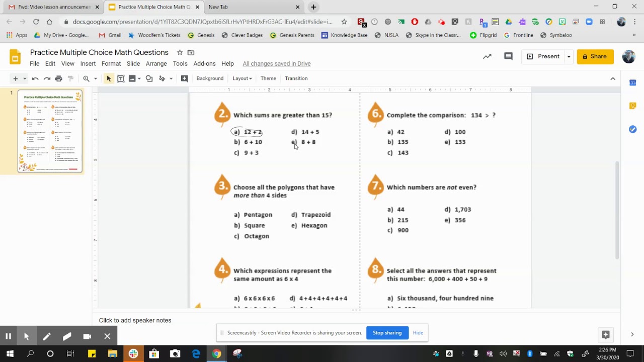
Task: Open the Slide menu
Action: click(133, 64)
